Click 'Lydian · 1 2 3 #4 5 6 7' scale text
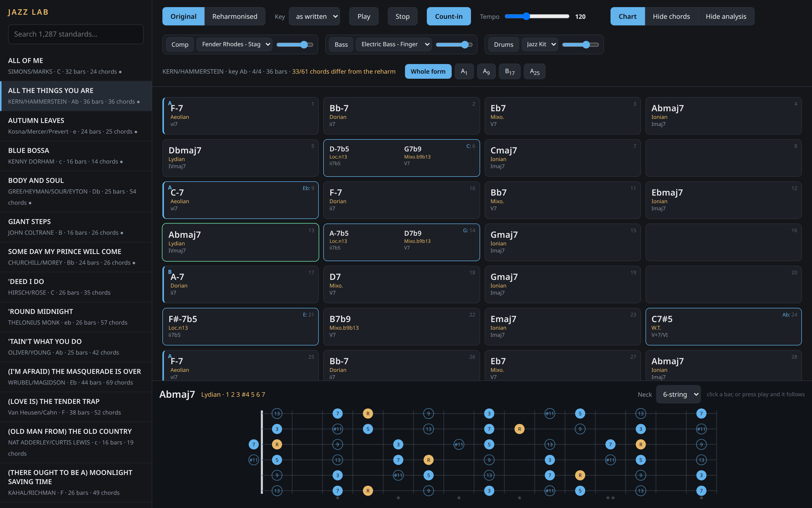812x508 pixels. 233,394
